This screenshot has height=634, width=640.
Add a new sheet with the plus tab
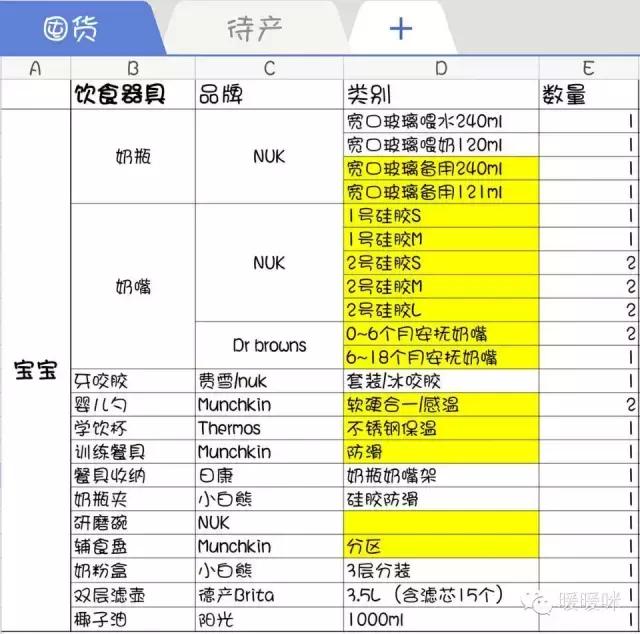401,29
